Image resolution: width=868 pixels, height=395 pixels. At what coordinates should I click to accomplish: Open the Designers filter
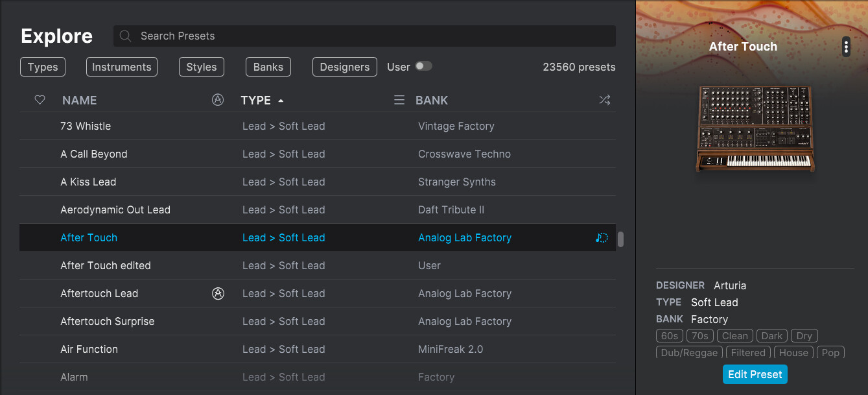tap(345, 67)
